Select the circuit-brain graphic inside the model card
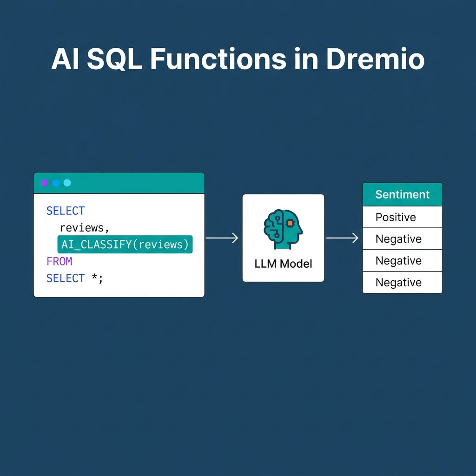 coord(278,230)
